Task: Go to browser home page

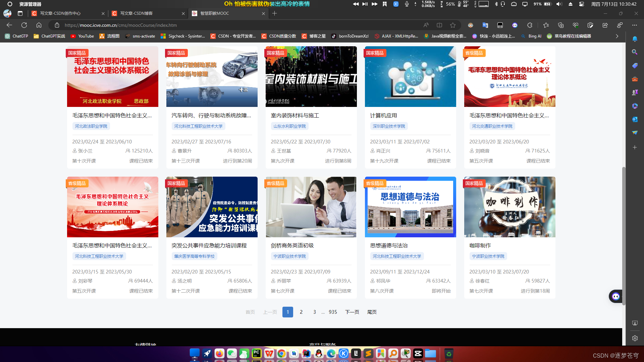Action: click(x=39, y=25)
